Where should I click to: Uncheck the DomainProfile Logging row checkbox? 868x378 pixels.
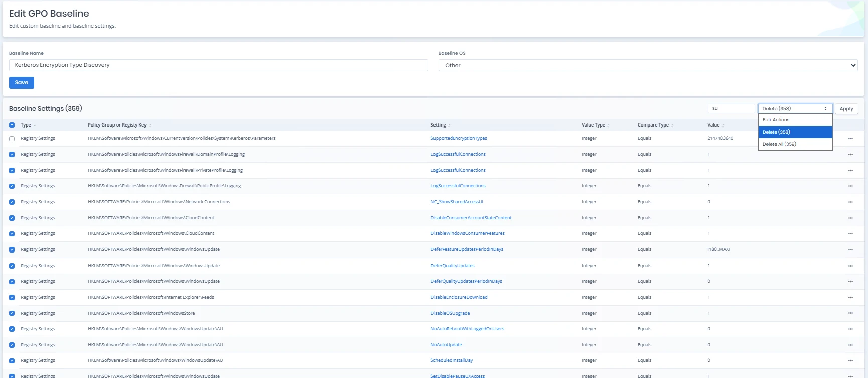(12, 154)
